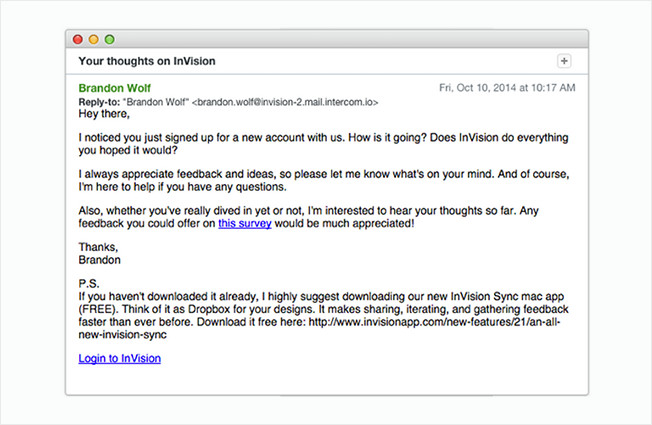This screenshot has width=652, height=425.
Task: Minimize the window using the yellow button
Action: tap(94, 40)
